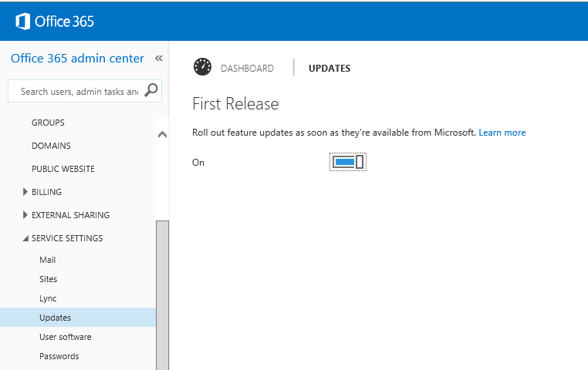
Task: Click the dashboard gauge icon
Action: click(x=202, y=67)
